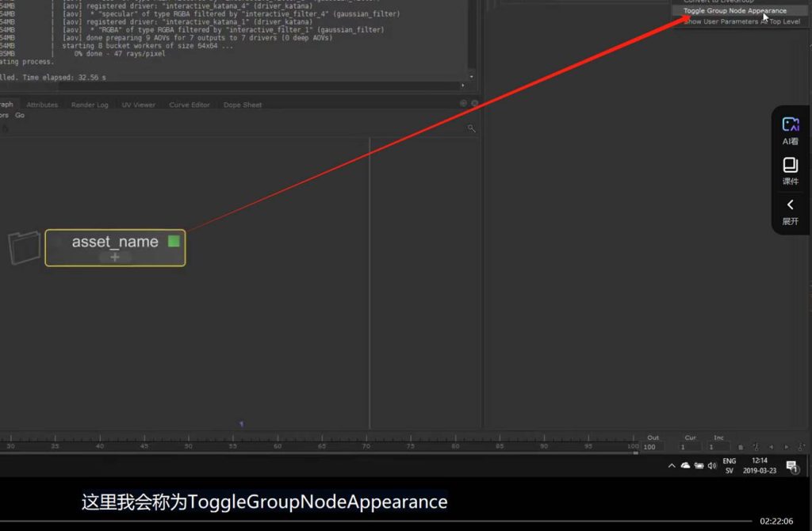Open the Dope Sheet tab
The width and height of the screenshot is (812, 531).
(x=242, y=105)
